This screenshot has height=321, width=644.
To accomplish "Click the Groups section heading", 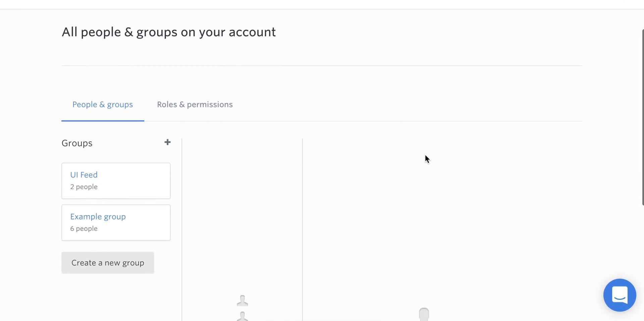I will [x=77, y=143].
